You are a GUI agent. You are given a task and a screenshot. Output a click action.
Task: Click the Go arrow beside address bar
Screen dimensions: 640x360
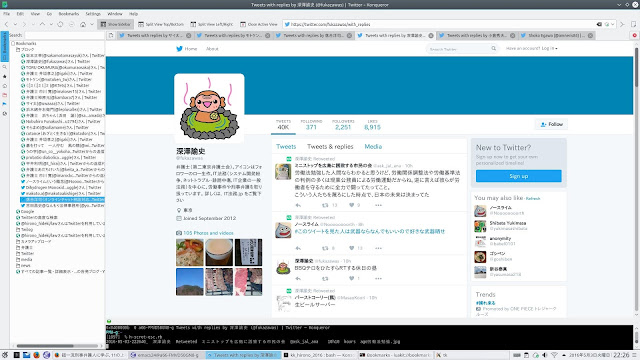[x=622, y=24]
